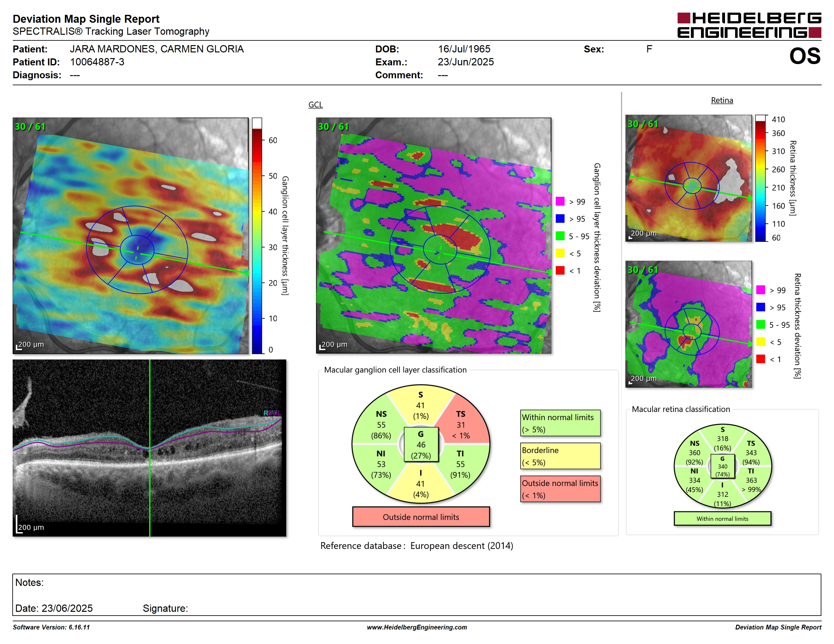834x644 pixels.
Task: Click the Sex value F
Action: coord(649,49)
